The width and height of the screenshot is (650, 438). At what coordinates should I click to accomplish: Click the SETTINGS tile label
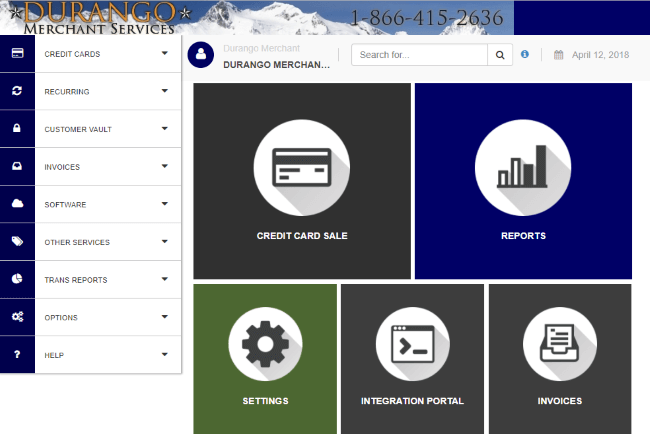pos(265,401)
